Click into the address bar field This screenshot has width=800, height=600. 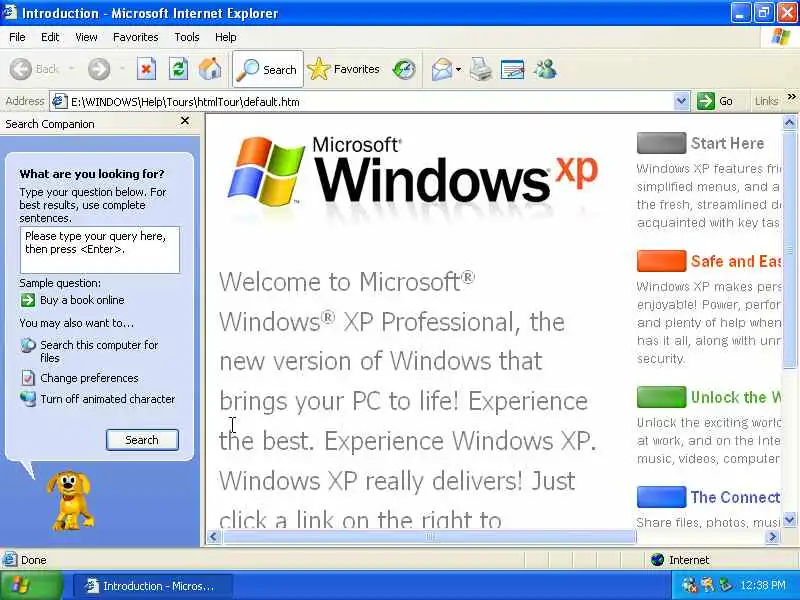point(370,101)
